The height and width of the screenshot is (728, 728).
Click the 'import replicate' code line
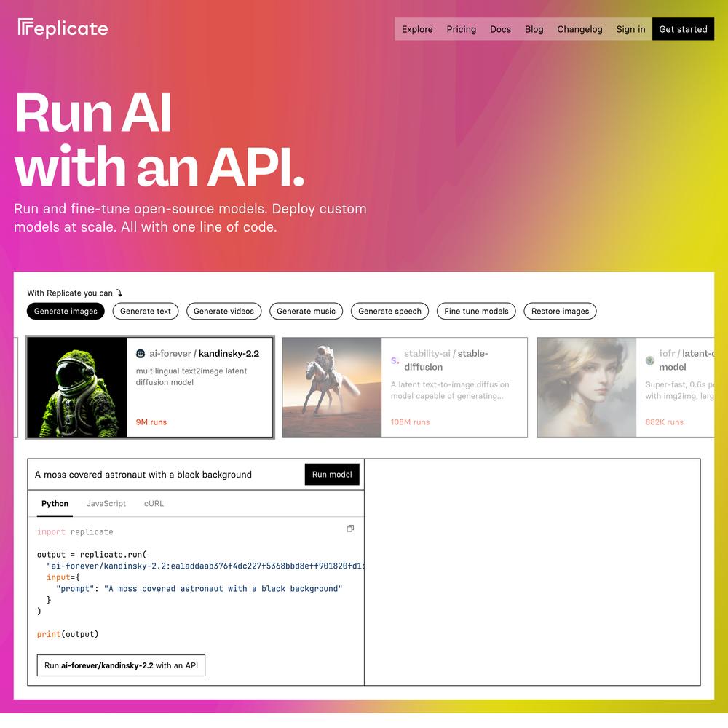click(75, 532)
